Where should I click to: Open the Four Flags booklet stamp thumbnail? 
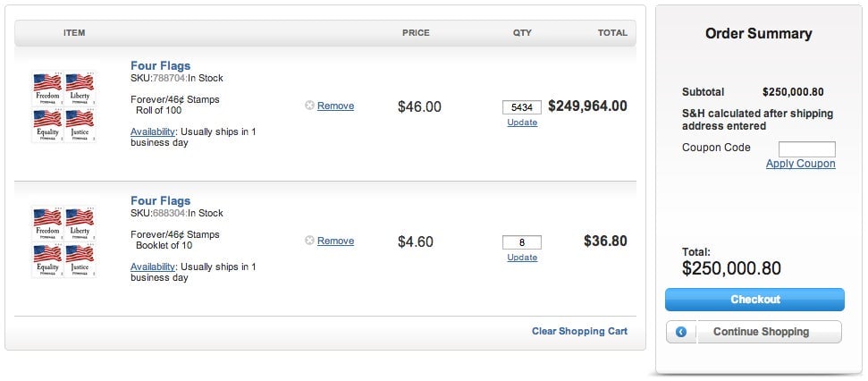(63, 242)
